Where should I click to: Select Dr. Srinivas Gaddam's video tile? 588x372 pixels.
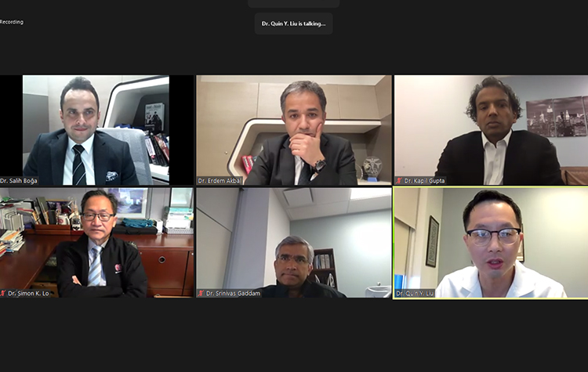(x=294, y=243)
